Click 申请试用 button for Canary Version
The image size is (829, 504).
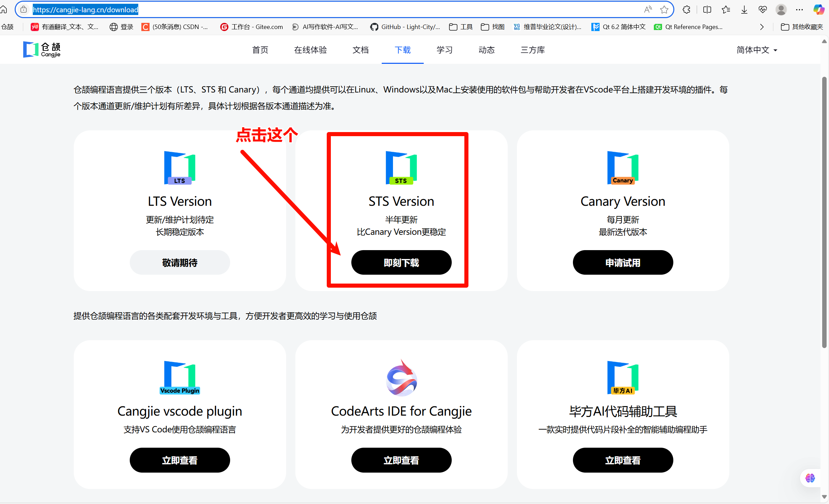click(x=622, y=262)
